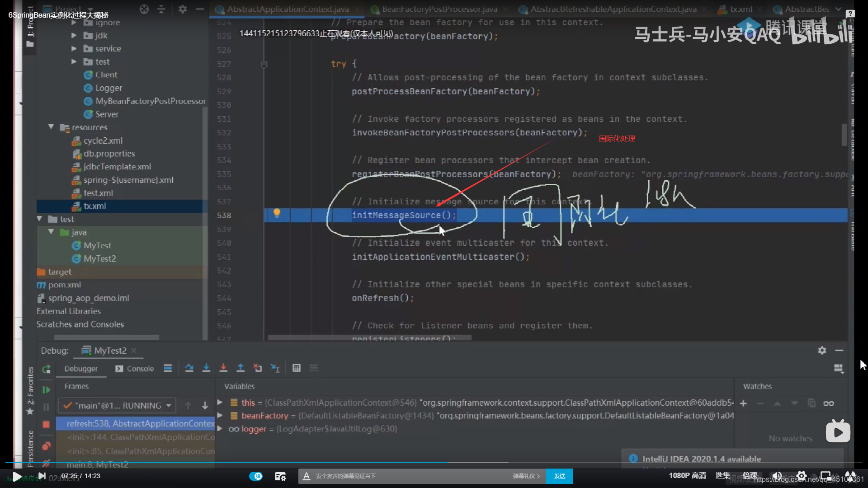Switch to the Console tab
The height and width of the screenshot is (488, 868).
(x=134, y=369)
